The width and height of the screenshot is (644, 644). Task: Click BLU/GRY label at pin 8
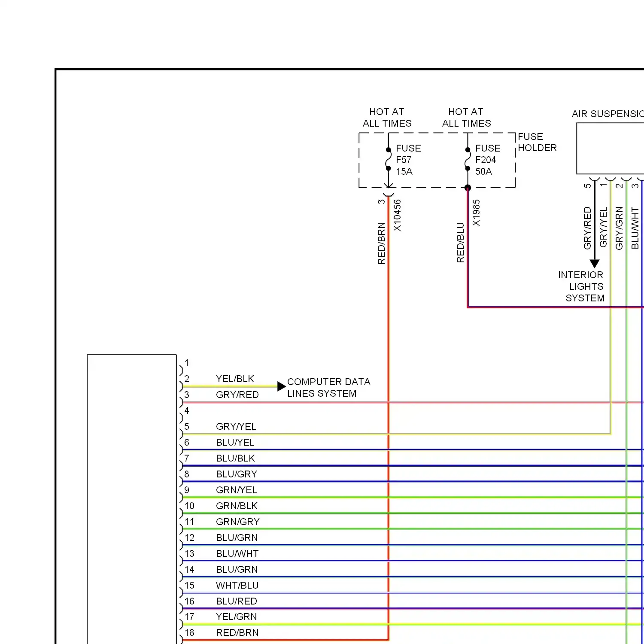pos(236,474)
